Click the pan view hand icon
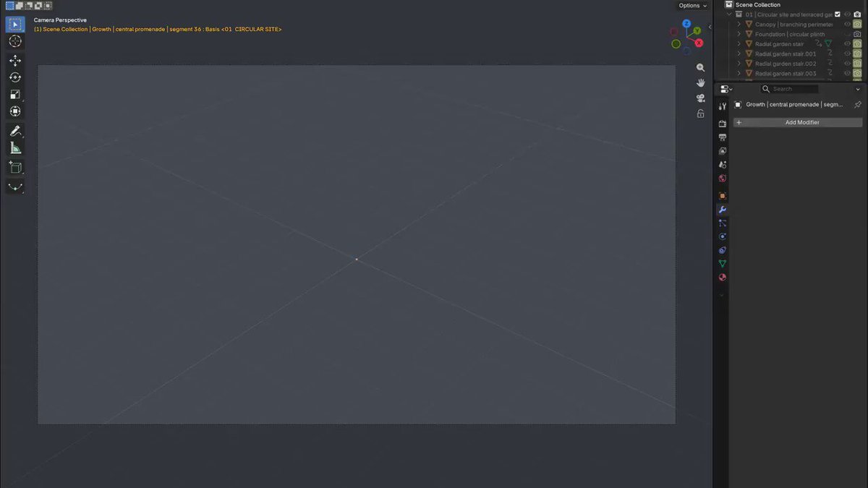The image size is (868, 488). pyautogui.click(x=700, y=82)
